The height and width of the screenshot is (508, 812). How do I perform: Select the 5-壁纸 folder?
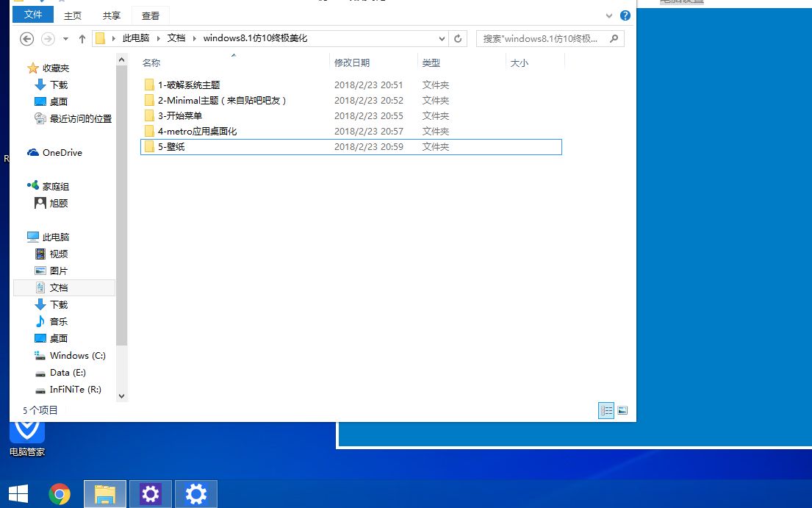pyautogui.click(x=169, y=146)
